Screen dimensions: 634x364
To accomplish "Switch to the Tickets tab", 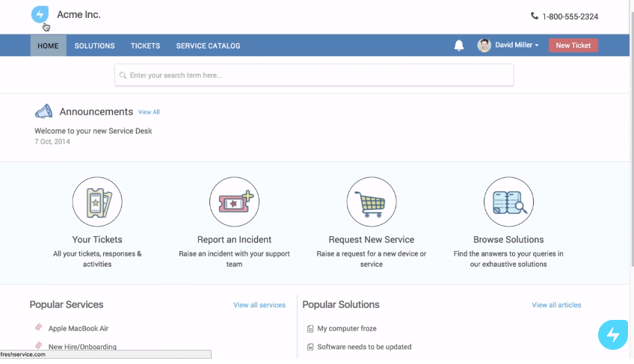I will (x=145, y=46).
